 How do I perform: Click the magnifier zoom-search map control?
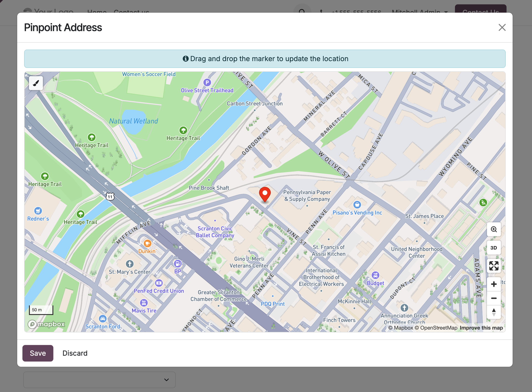pos(494,229)
